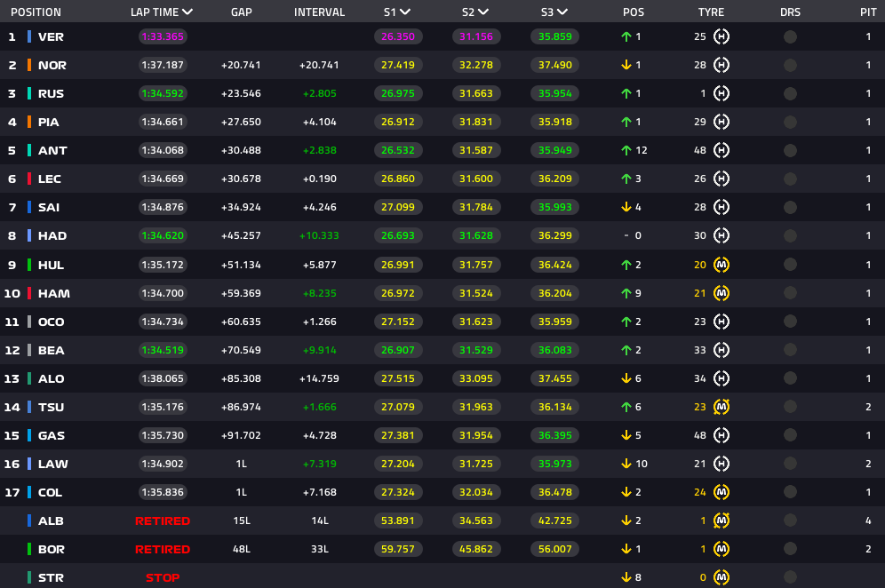
Task: Click VER's purple fastest lap time
Action: [163, 36]
